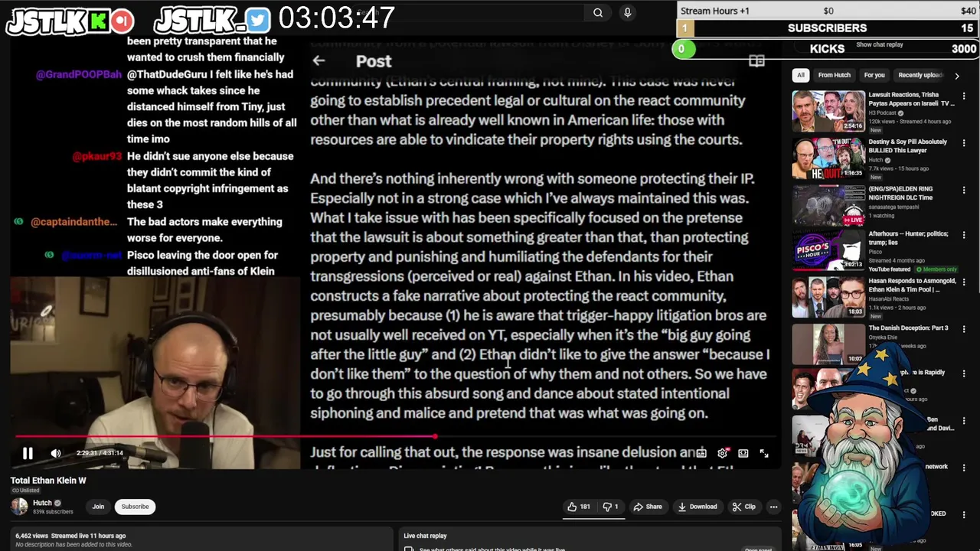Open Pisco's Hour Afterhours thumbnail
980x551 pixels.
(828, 252)
